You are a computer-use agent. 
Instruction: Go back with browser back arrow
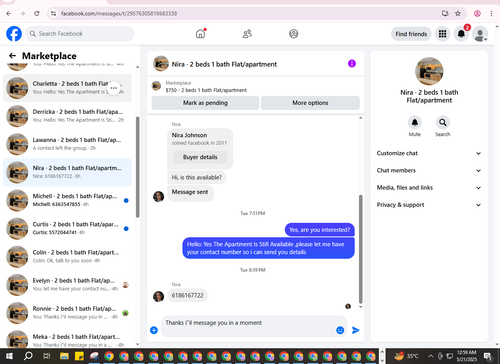click(x=9, y=13)
